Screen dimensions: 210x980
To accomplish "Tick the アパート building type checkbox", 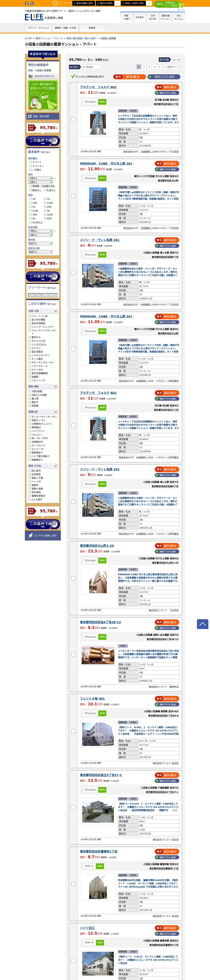I will point(30,162).
